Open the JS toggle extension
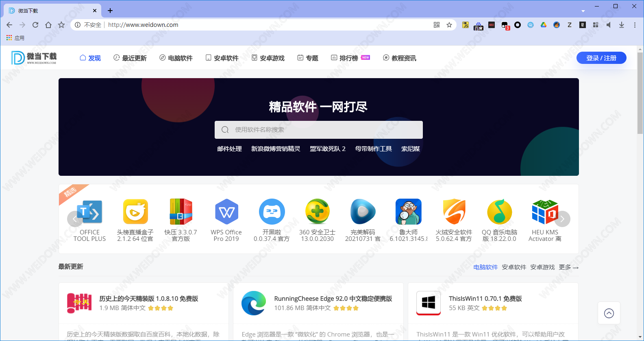Screen dimensions: 644x341 pos(466,25)
